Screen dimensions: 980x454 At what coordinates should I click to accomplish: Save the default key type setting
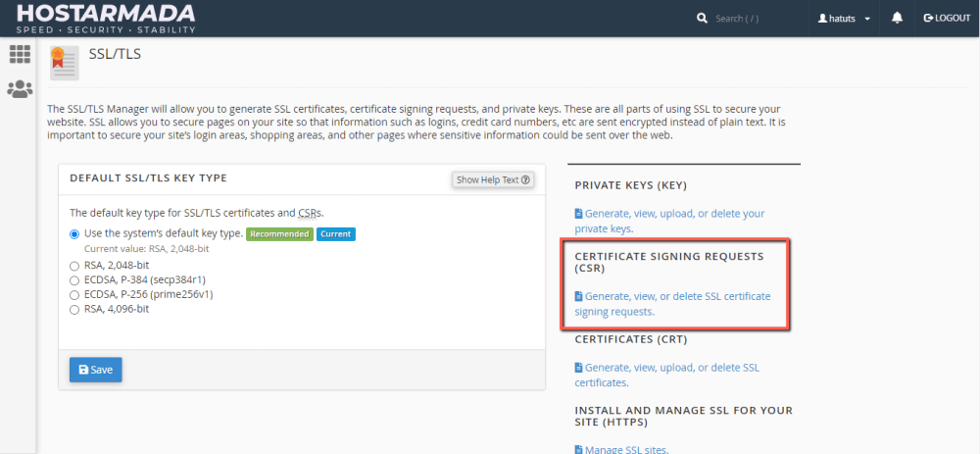pyautogui.click(x=96, y=370)
